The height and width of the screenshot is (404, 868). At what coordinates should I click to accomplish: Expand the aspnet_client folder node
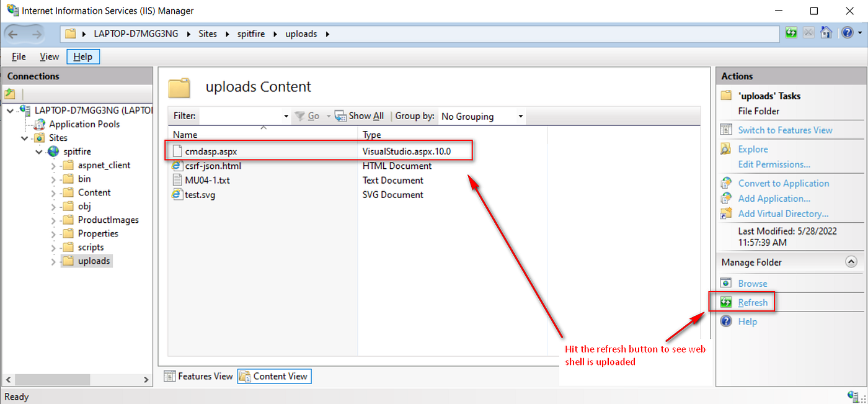[x=53, y=165]
